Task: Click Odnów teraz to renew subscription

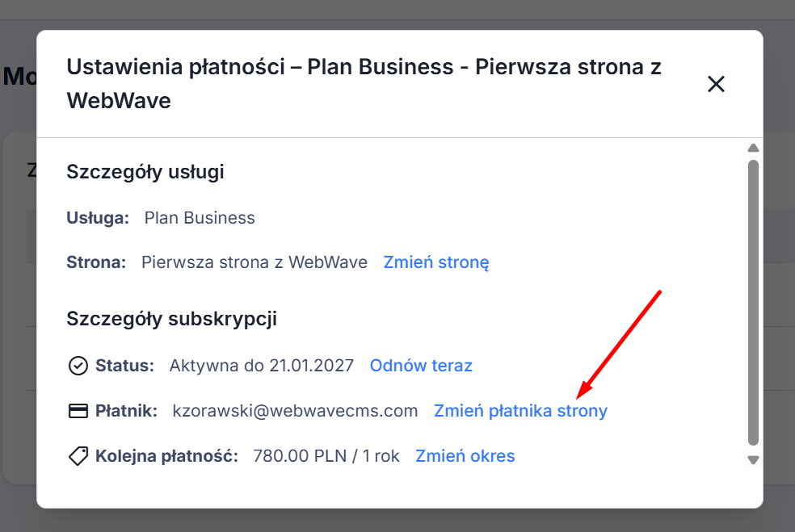Action: pos(421,366)
